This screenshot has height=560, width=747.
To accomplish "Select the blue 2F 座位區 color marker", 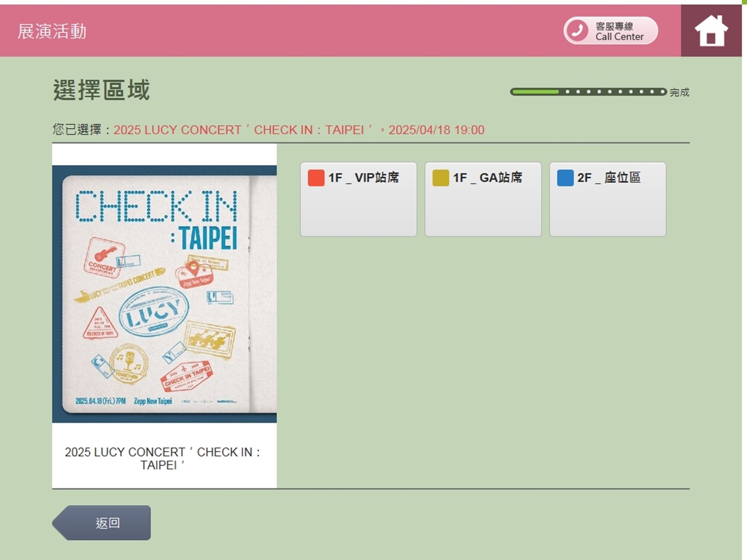I will click(x=564, y=178).
